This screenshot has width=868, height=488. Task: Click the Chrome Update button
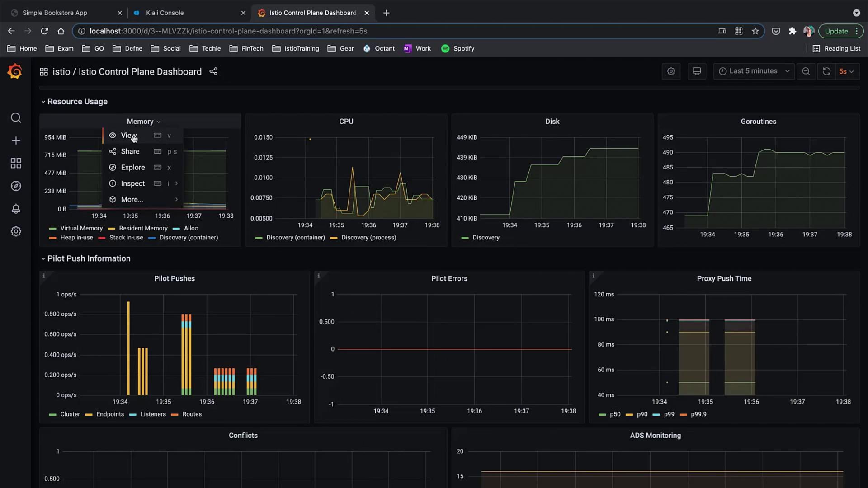click(836, 31)
